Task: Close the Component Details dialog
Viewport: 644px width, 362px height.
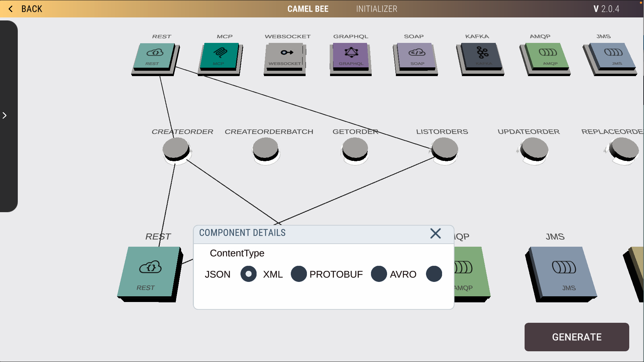Action: [435, 233]
